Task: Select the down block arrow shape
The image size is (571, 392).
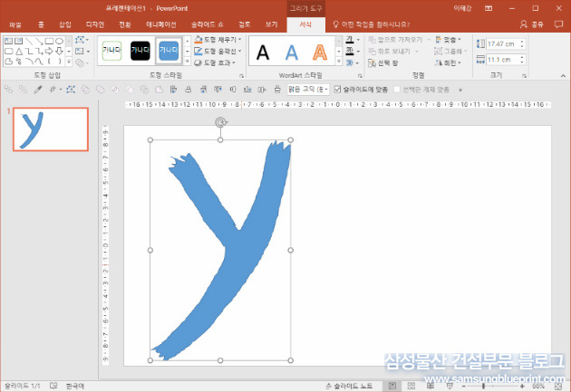Action: point(59,52)
